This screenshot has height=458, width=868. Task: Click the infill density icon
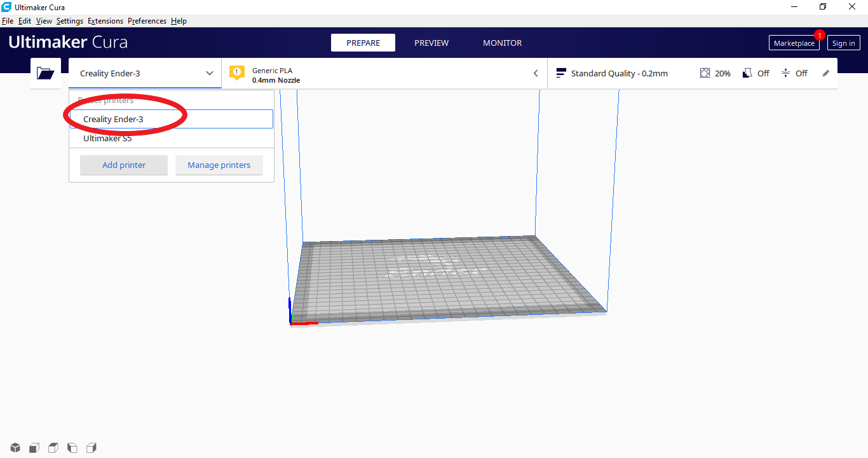tap(705, 73)
